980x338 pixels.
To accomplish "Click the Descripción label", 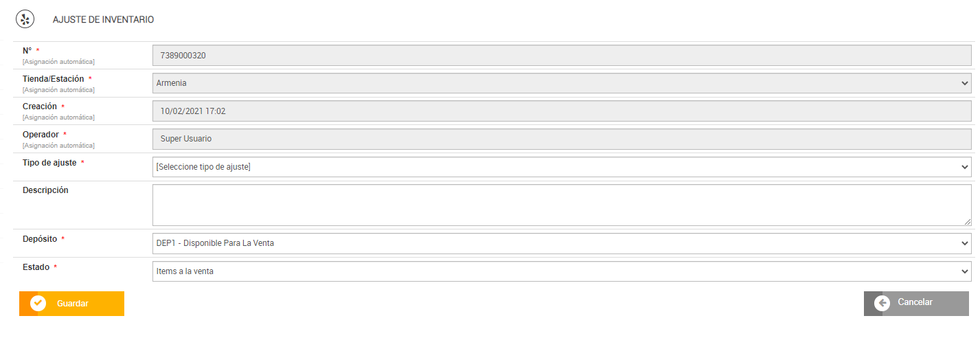I will (45, 190).
